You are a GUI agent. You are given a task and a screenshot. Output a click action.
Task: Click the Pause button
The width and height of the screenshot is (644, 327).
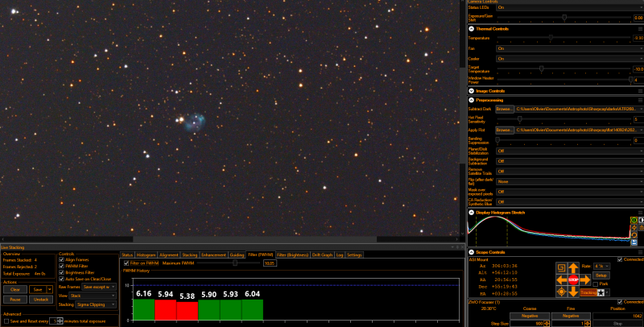pos(15,300)
